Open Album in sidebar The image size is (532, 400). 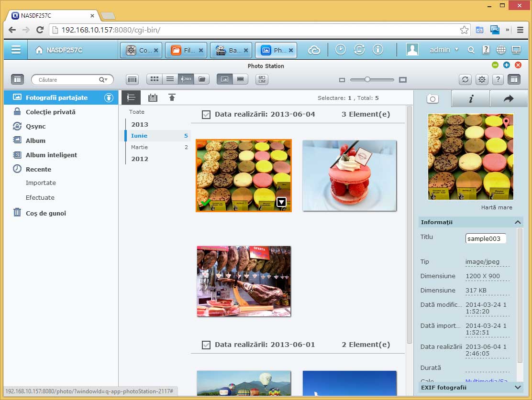click(x=35, y=141)
